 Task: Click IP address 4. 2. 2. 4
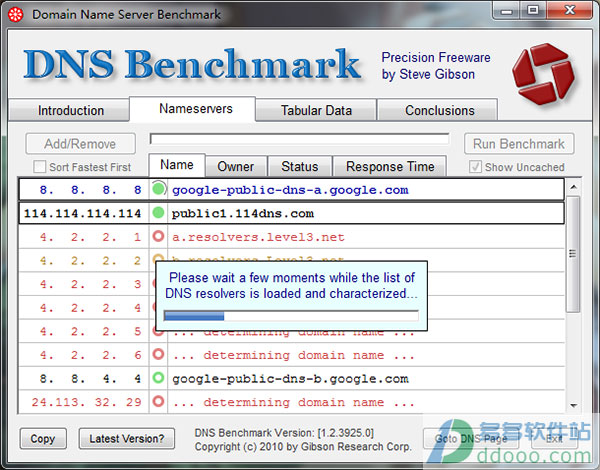pyautogui.click(x=90, y=308)
